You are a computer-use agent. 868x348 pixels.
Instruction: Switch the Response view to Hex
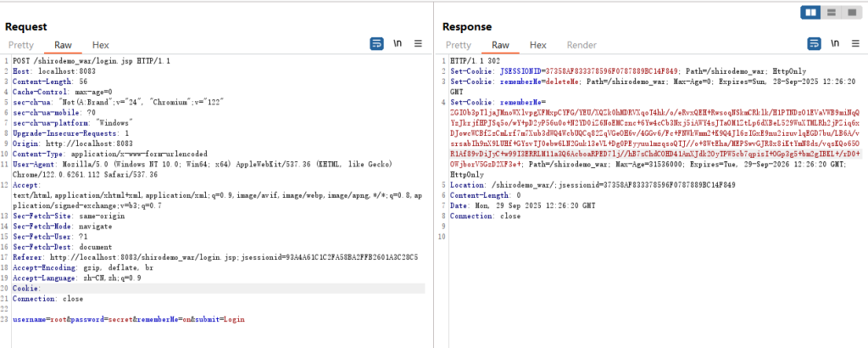[538, 45]
